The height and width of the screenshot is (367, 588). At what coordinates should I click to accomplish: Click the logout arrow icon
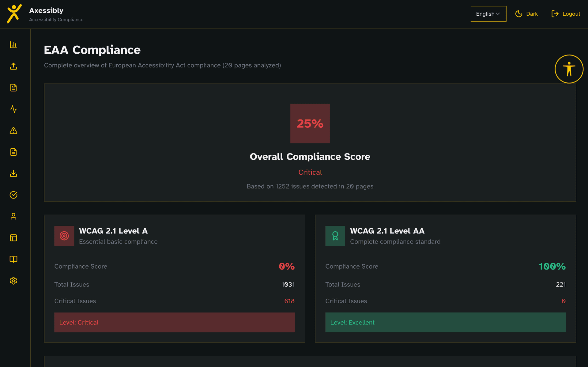(555, 14)
